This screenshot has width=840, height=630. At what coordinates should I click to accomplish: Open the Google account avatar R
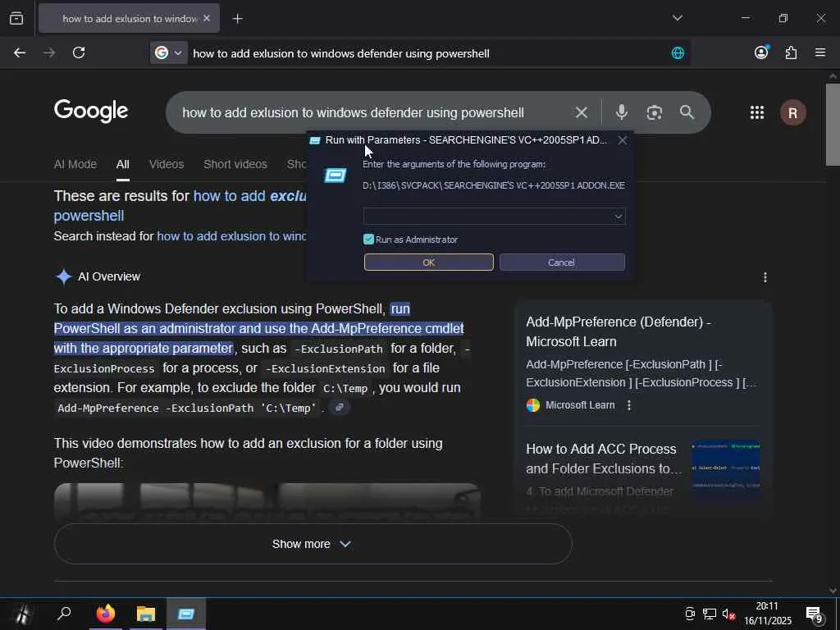(x=793, y=113)
